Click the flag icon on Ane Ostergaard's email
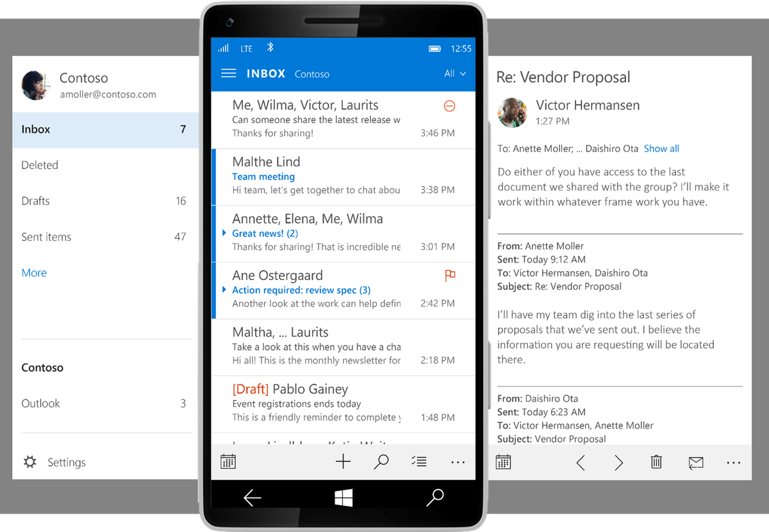 (x=449, y=275)
